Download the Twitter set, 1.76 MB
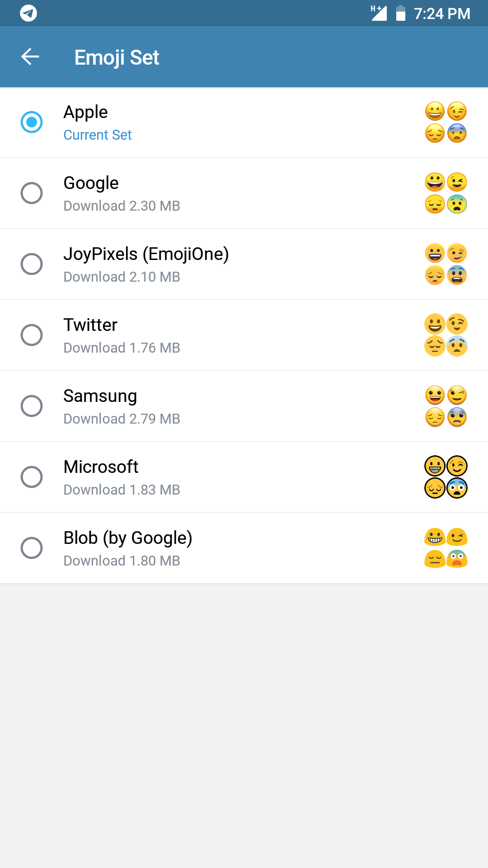 [x=122, y=348]
